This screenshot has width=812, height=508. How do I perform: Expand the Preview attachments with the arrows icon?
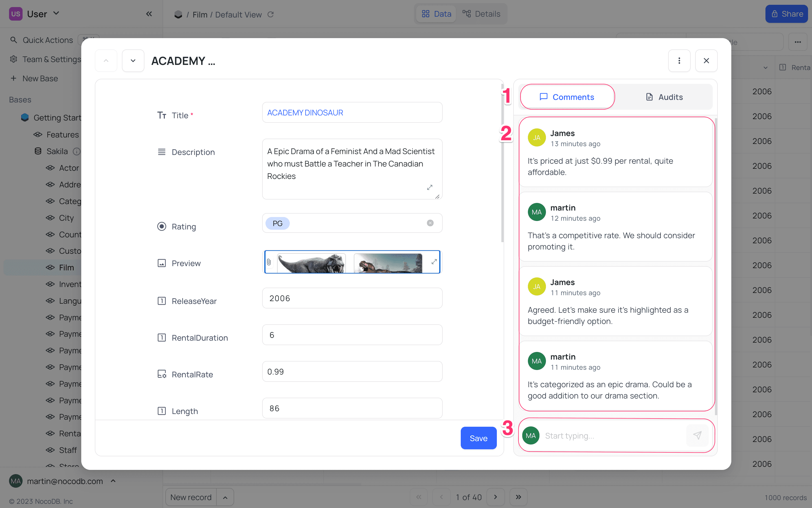coord(434,261)
